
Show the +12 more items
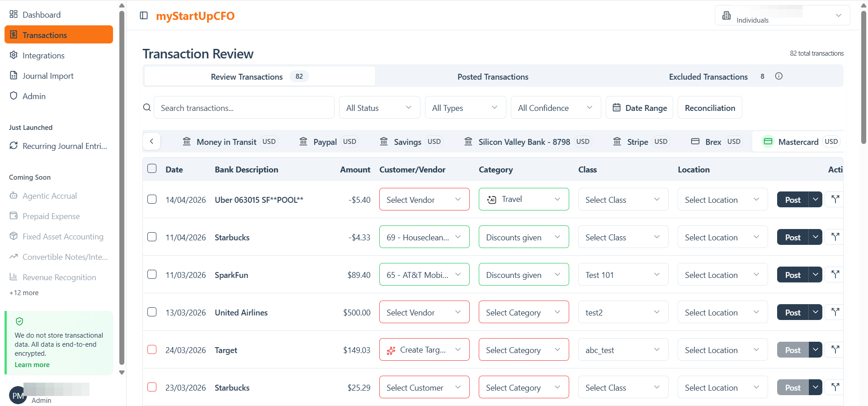(24, 292)
